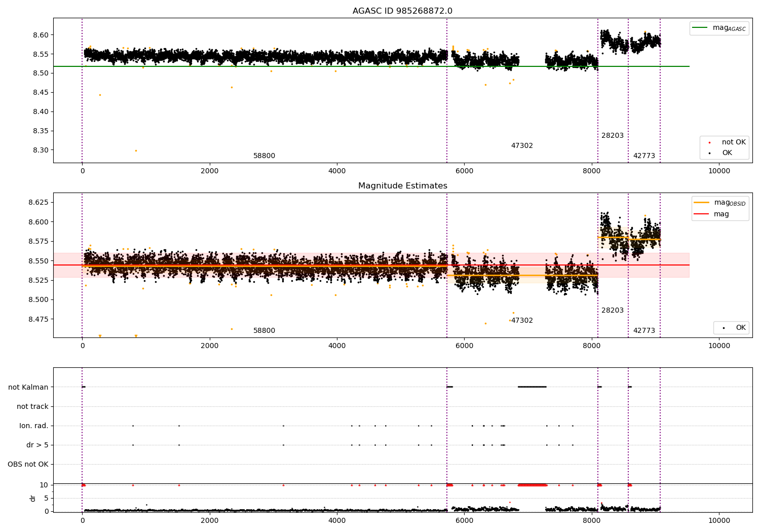Click the 'Ion. rad.' row label
Image resolution: width=760 pixels, height=532 pixels.
(x=34, y=426)
